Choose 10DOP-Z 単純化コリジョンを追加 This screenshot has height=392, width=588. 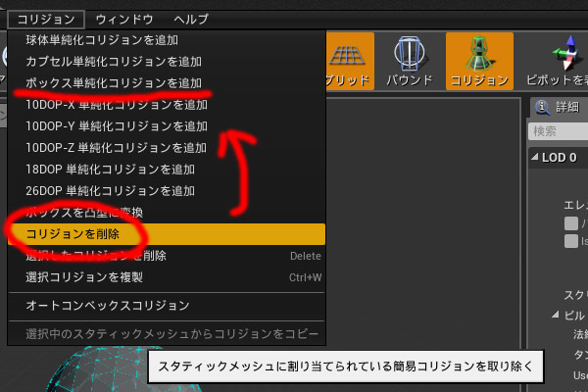[x=167, y=148]
